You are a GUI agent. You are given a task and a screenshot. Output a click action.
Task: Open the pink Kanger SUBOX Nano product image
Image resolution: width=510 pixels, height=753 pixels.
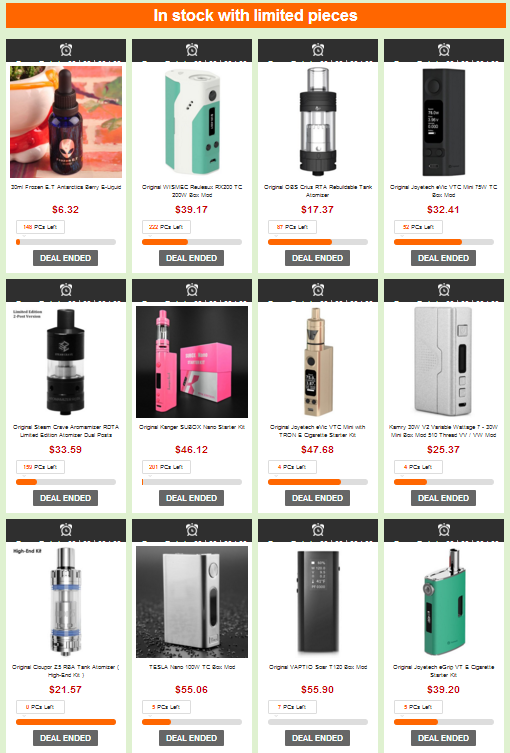(192, 362)
